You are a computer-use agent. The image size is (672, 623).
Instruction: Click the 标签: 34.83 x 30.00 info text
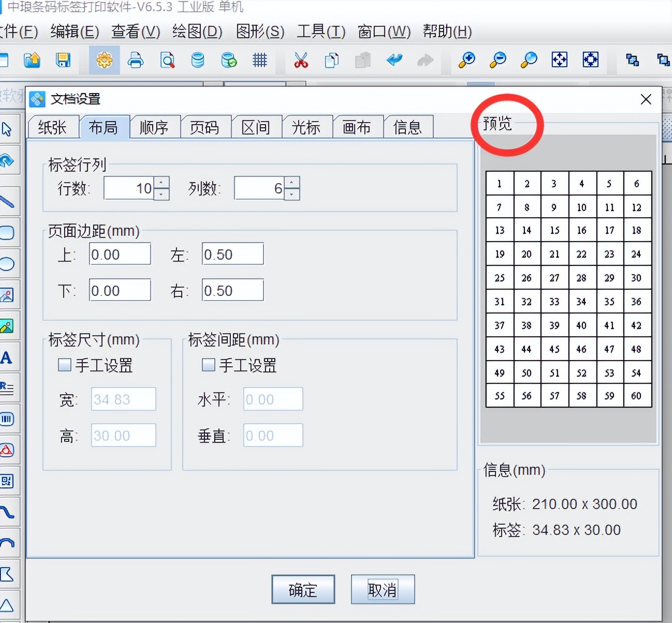(x=557, y=530)
